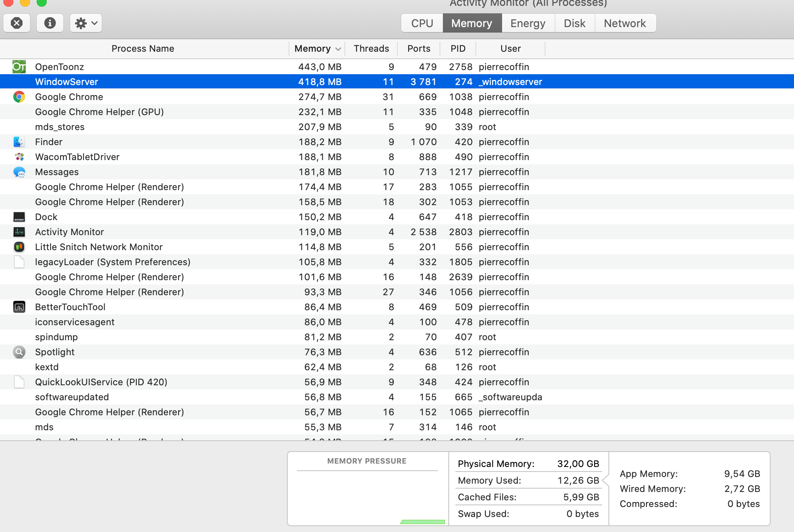Select Google Chrome Helper (GPU) row
Screen dimensions: 794x532
coord(397,112)
